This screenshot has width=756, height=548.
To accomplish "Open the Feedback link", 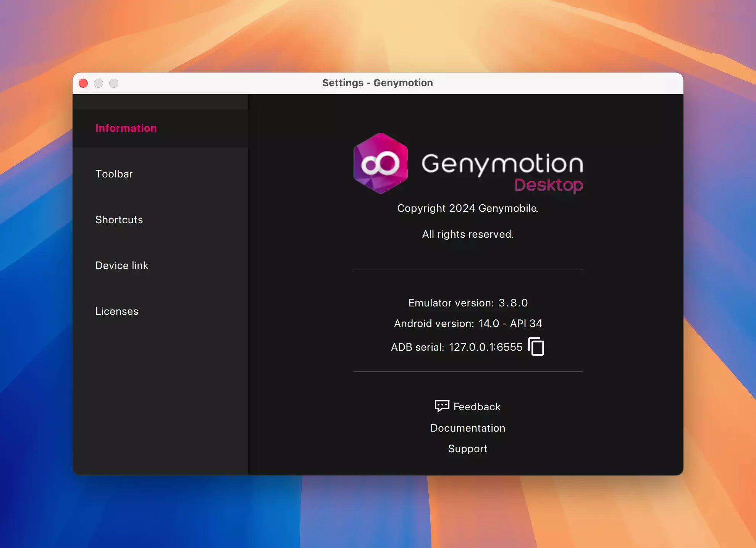I will pos(477,407).
